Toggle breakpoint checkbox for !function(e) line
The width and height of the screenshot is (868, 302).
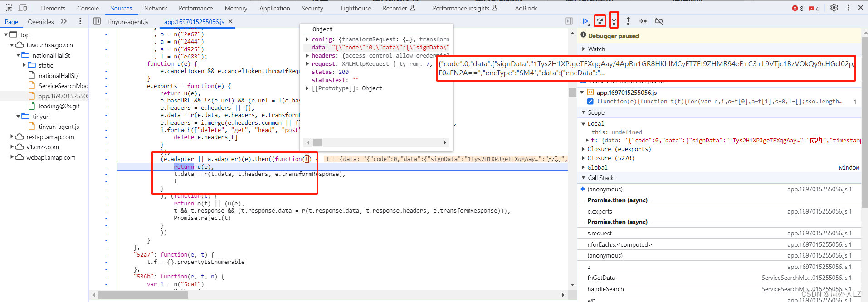pos(590,102)
